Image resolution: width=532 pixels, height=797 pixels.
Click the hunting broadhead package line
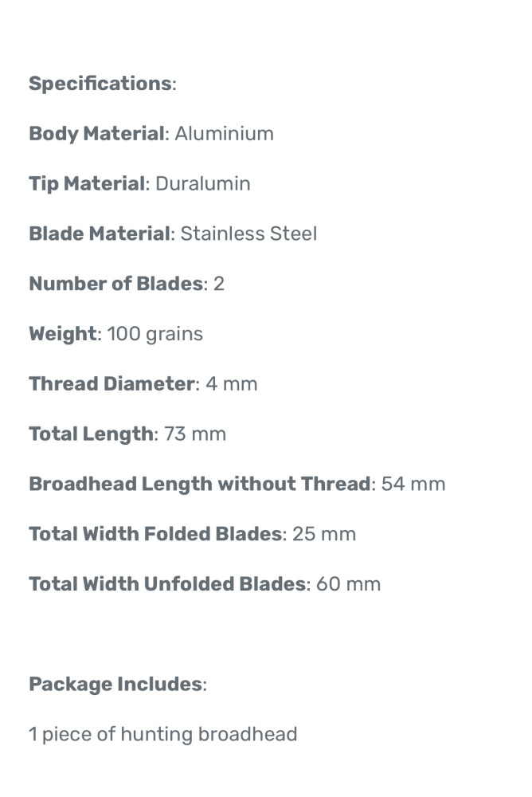162,734
